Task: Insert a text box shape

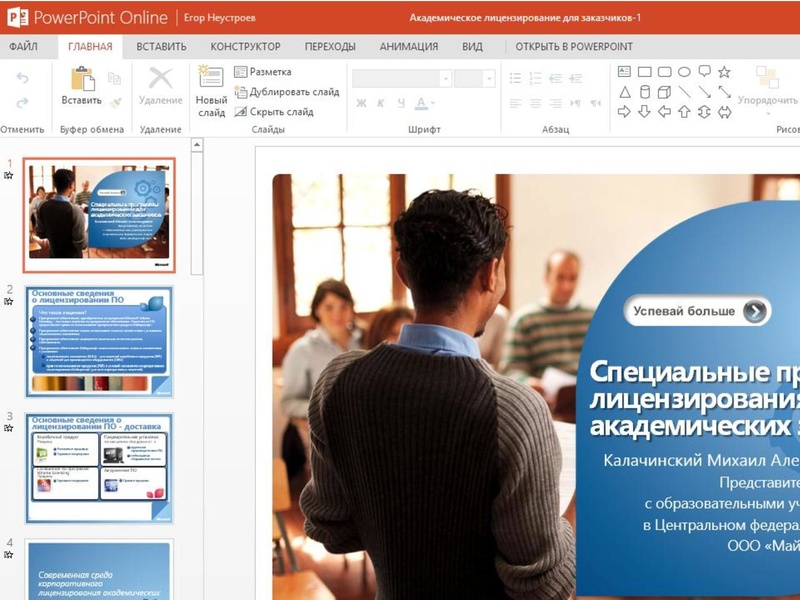Action: (x=624, y=72)
